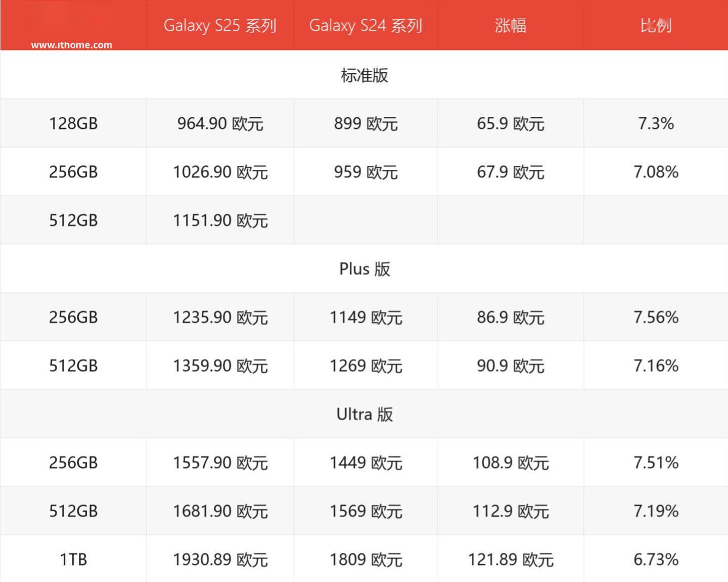The image size is (728, 582).
Task: Click the 1359.90 欧元 price cell
Action: (x=220, y=366)
